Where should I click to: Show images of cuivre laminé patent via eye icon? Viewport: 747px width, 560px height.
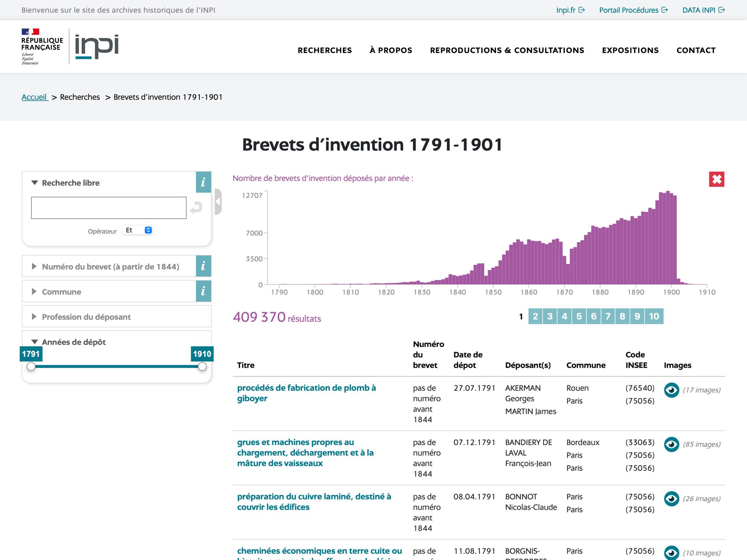click(x=671, y=499)
